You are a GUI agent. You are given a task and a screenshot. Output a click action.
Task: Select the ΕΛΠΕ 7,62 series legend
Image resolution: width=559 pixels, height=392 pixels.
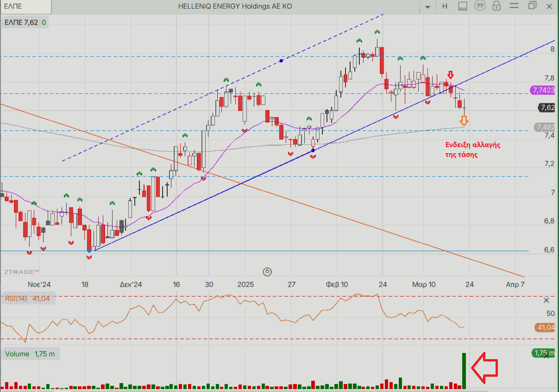point(25,22)
